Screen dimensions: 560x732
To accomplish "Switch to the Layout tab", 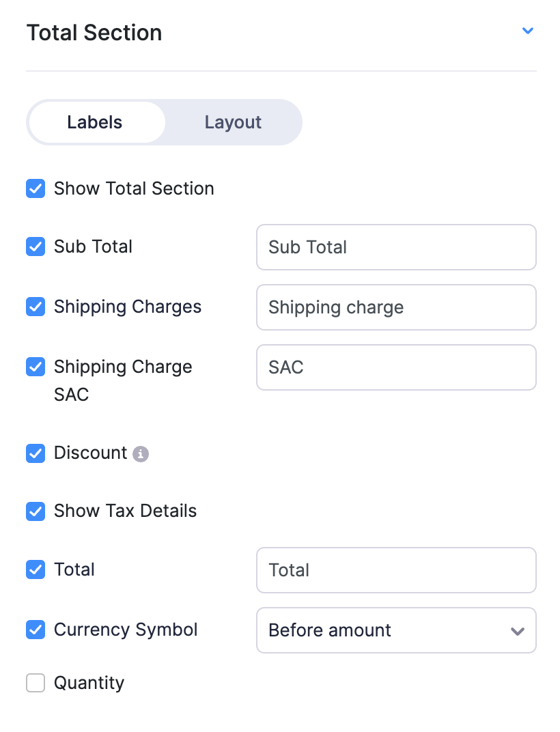I will pyautogui.click(x=233, y=123).
